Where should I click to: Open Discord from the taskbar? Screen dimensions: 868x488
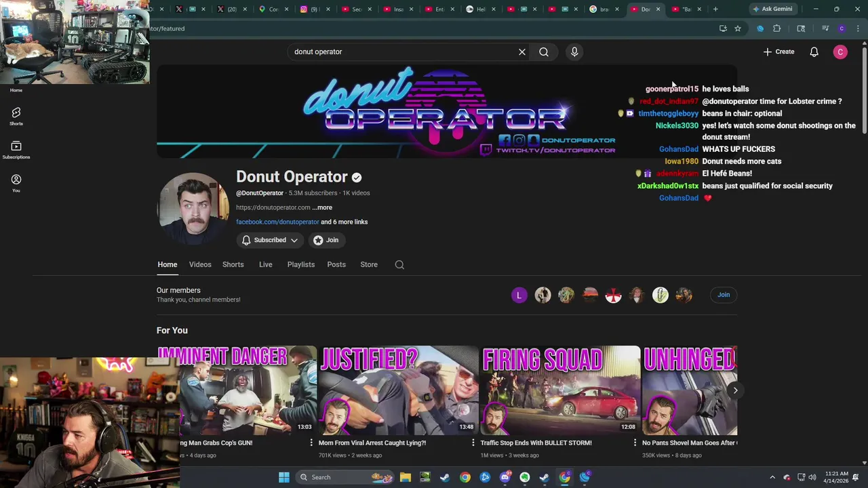pyautogui.click(x=505, y=477)
